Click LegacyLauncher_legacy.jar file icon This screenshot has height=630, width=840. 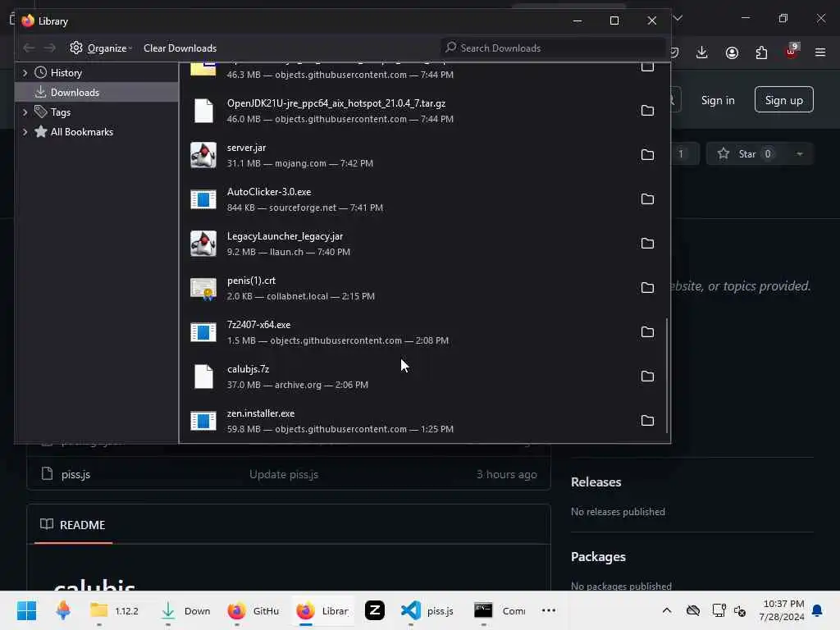pyautogui.click(x=203, y=244)
